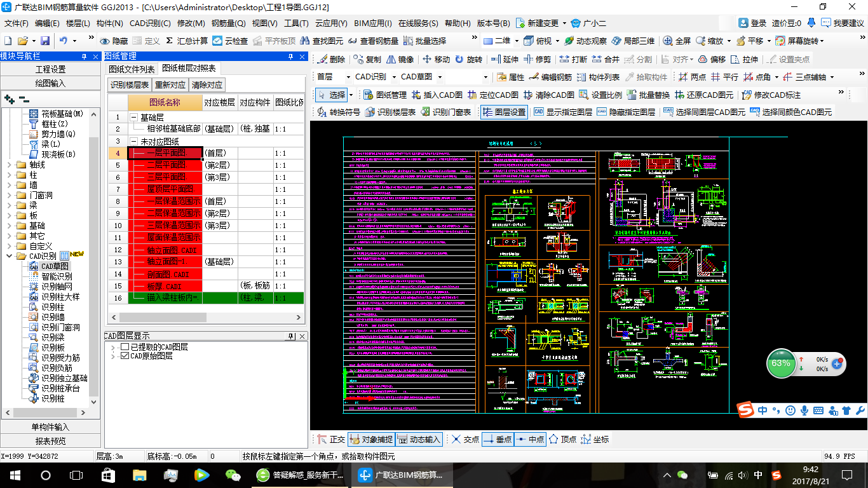Choose the 旋转 rotate tool
Screen dimensions: 868x488
coord(468,59)
